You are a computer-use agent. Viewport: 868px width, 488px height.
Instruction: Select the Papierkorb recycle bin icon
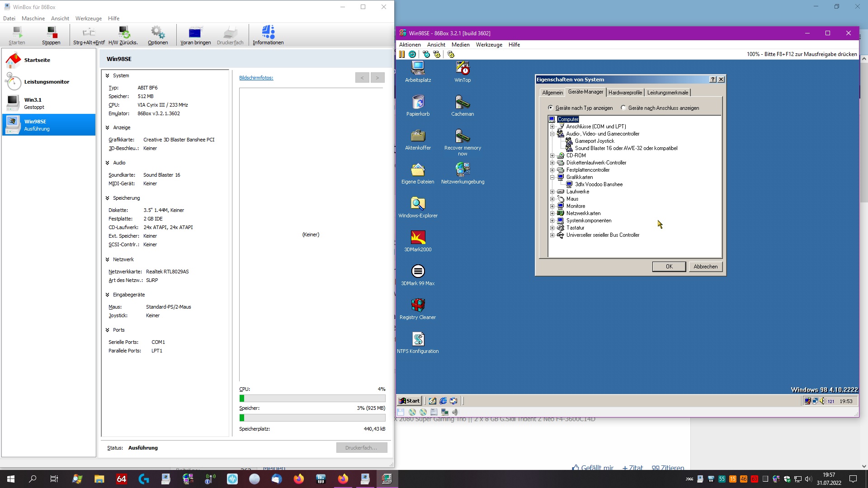click(418, 105)
